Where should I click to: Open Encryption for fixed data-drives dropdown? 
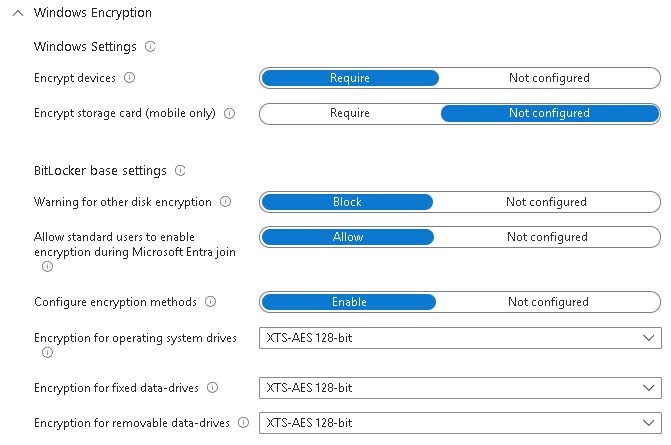459,387
